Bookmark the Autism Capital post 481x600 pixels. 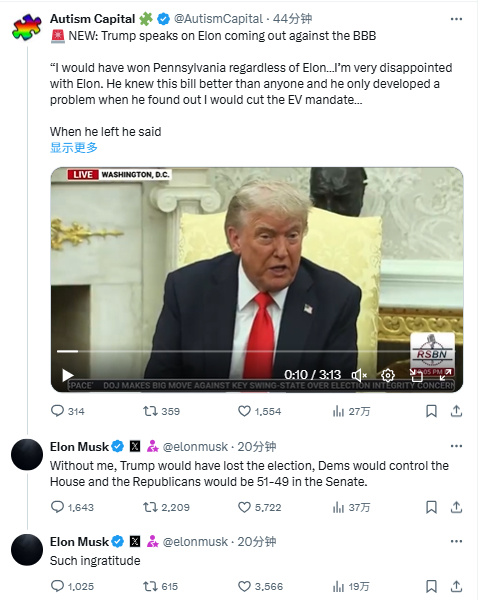point(431,411)
